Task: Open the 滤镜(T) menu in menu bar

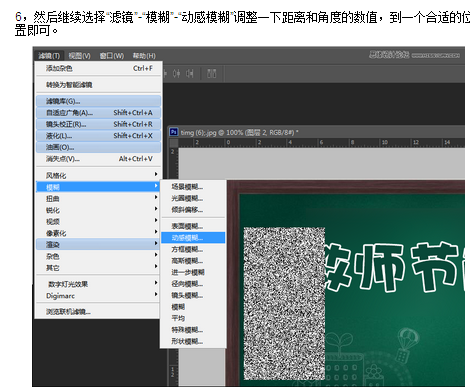Action: coord(49,56)
